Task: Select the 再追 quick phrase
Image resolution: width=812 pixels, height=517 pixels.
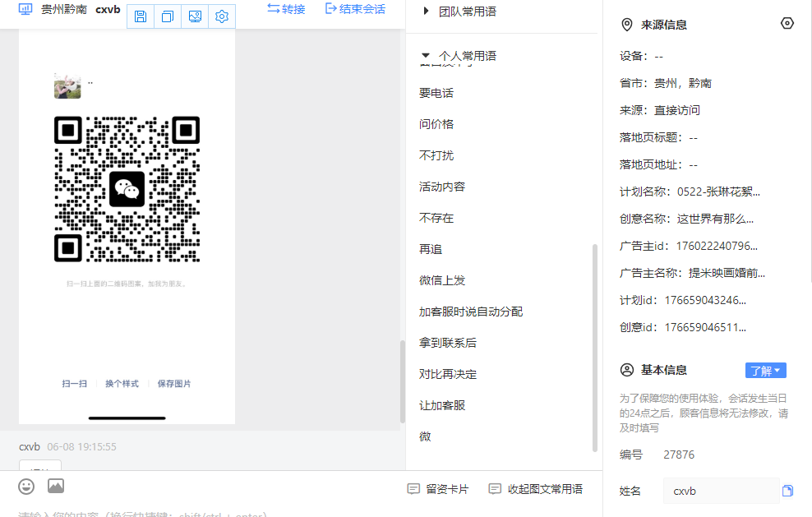Action: (x=431, y=249)
